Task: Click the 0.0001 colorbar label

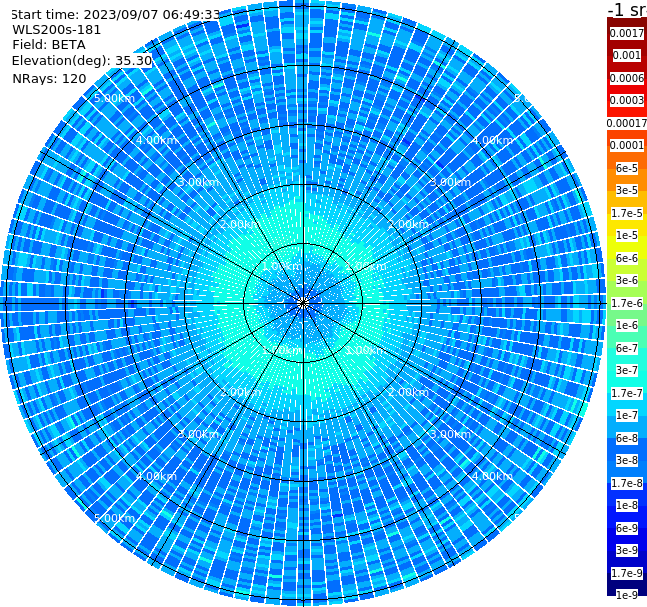Action: click(627, 145)
